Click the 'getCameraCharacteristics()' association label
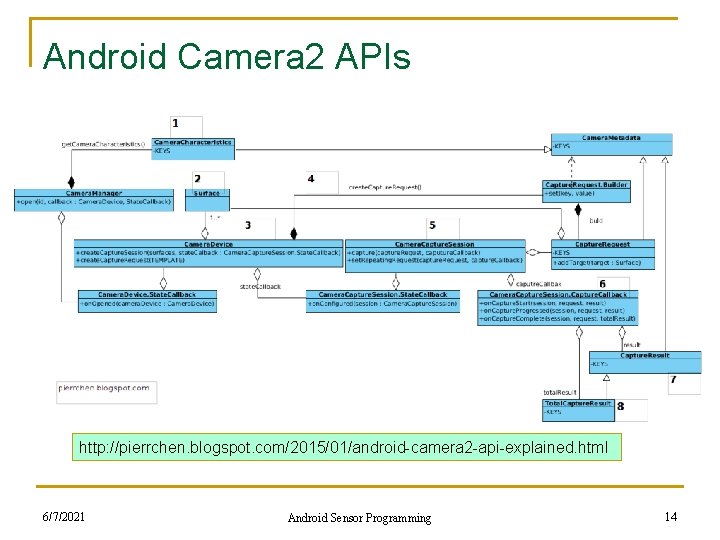Image resolution: width=720 pixels, height=540 pixels. tap(103, 144)
